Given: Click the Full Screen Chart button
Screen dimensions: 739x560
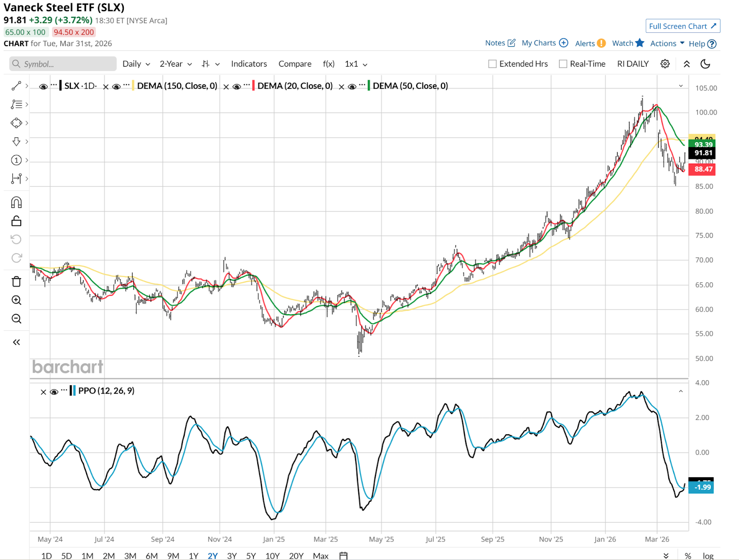Looking at the screenshot, I should 682,26.
